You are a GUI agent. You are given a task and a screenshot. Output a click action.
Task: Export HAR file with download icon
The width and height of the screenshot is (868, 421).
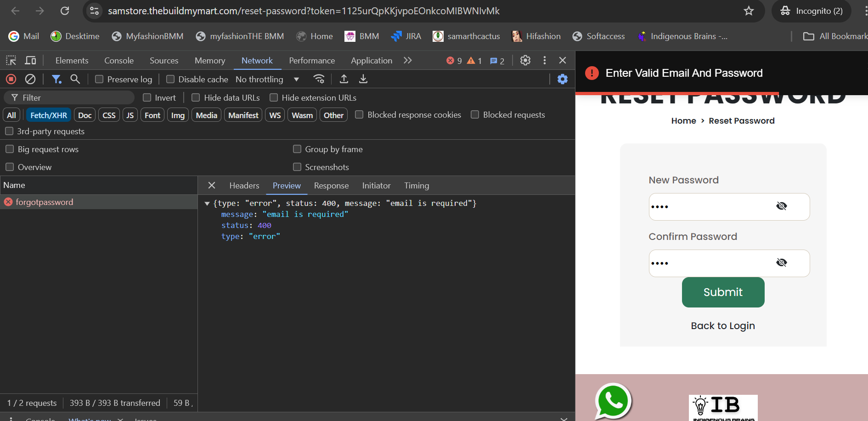click(x=363, y=79)
